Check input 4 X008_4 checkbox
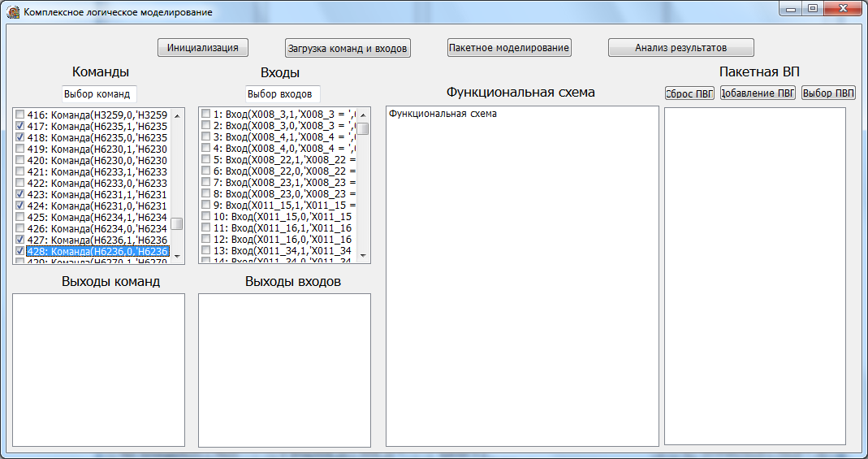This screenshot has height=459, width=868. (x=206, y=147)
